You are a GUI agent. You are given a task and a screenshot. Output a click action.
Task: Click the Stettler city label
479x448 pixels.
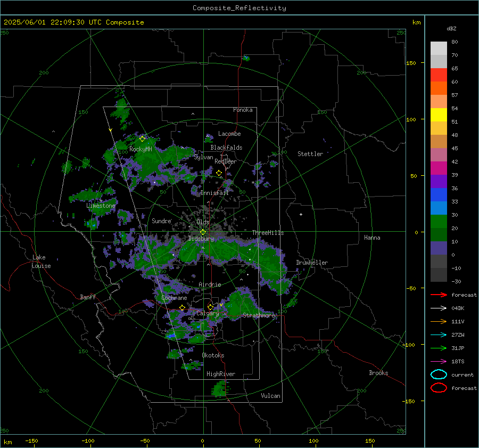tap(310, 154)
